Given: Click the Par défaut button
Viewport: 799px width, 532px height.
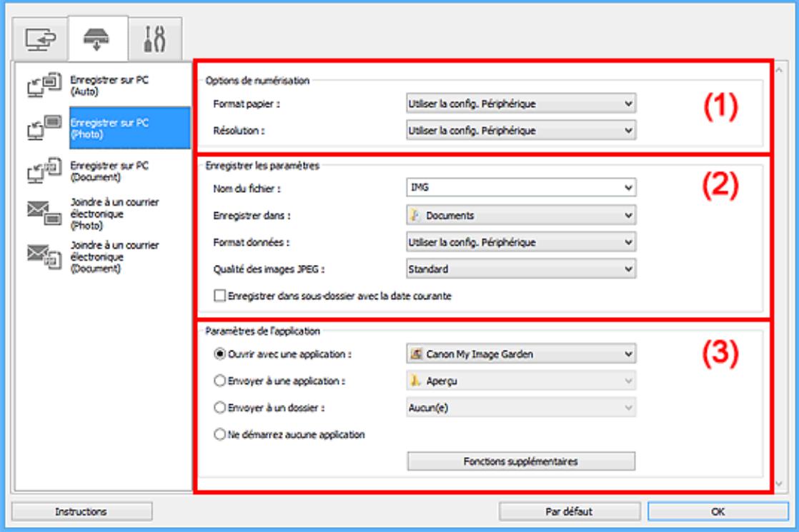Looking at the screenshot, I should [x=569, y=511].
